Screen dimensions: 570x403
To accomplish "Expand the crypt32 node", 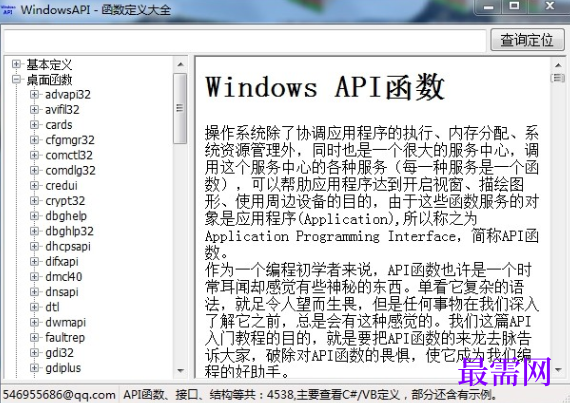I will point(34,201).
